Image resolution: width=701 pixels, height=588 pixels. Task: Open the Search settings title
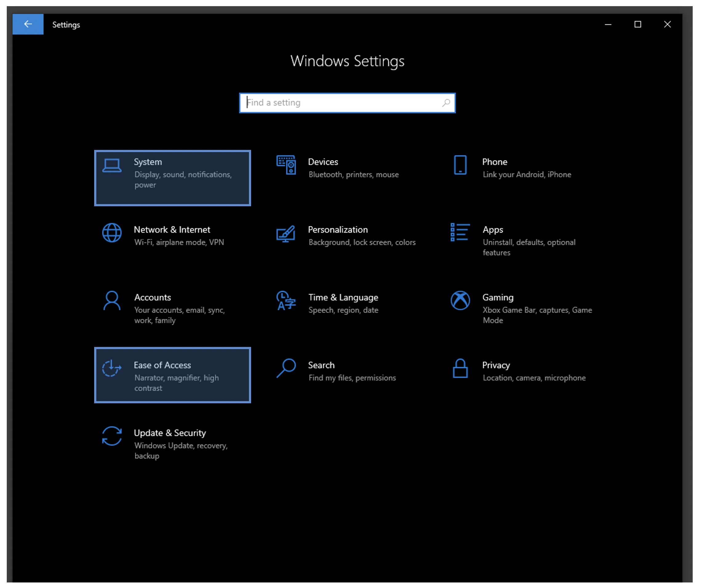click(321, 366)
